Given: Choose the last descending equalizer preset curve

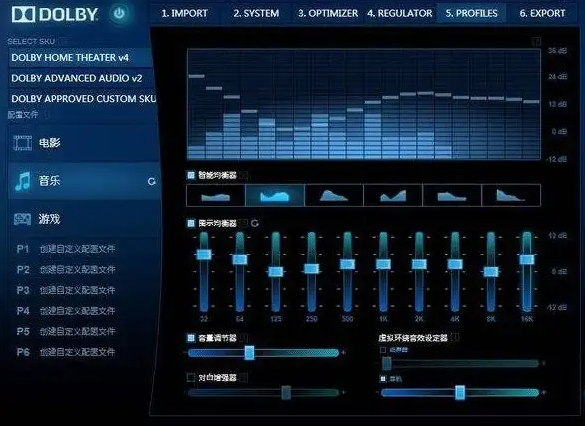Looking at the screenshot, I should click(511, 195).
